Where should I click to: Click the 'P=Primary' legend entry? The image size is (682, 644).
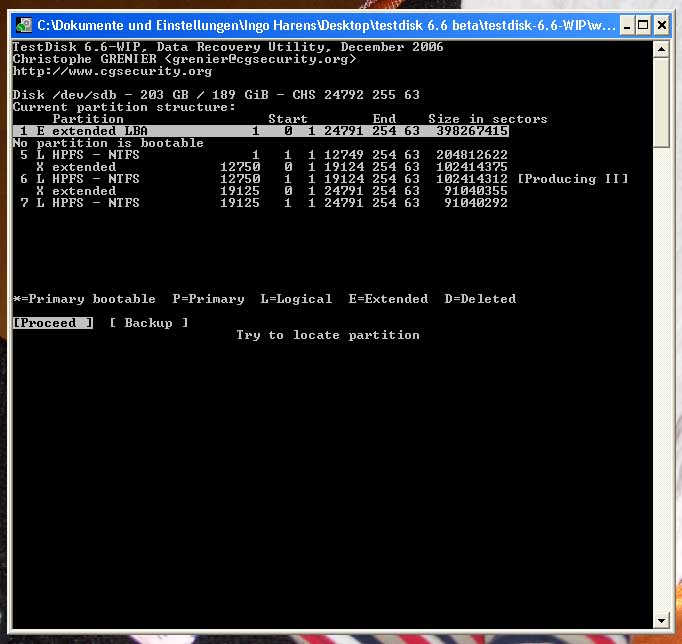coord(208,299)
